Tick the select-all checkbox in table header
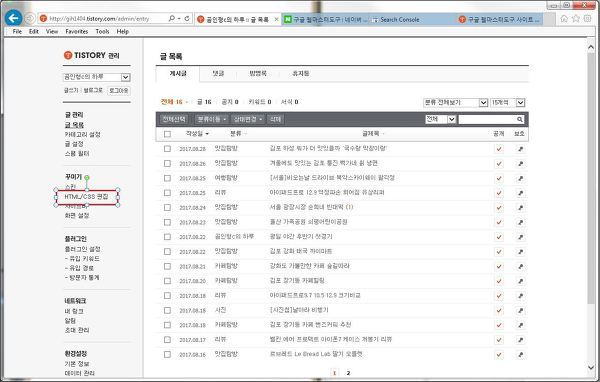The height and width of the screenshot is (382, 600). click(167, 134)
